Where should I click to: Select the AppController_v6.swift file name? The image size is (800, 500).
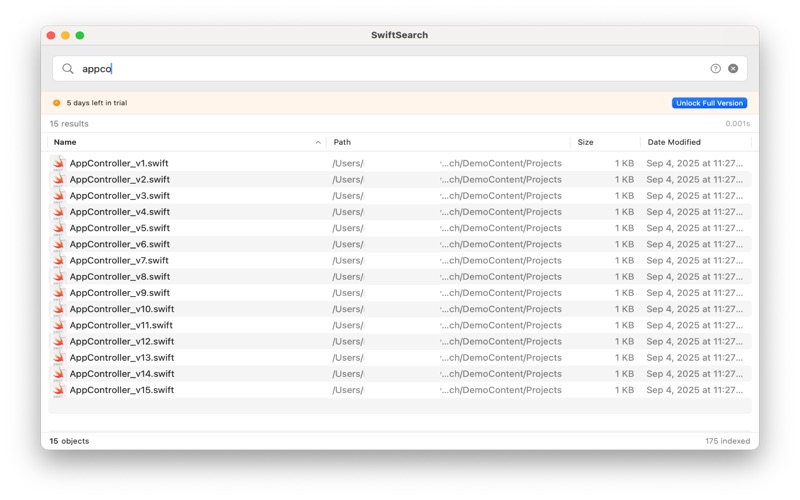[120, 244]
